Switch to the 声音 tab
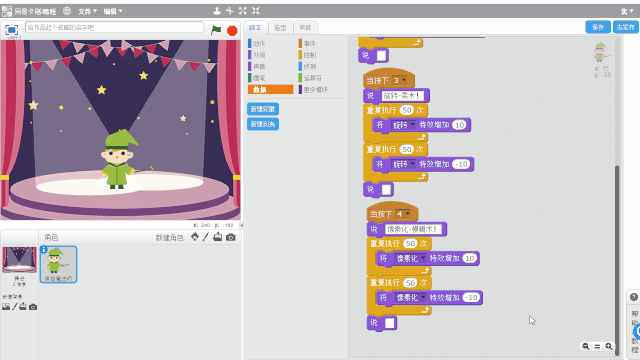This screenshot has height=360, width=640. [x=305, y=28]
